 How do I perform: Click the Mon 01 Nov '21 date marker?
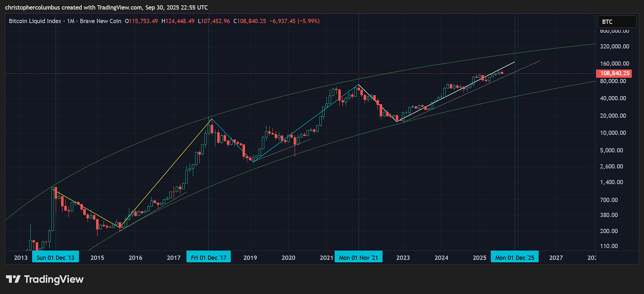pyautogui.click(x=358, y=257)
